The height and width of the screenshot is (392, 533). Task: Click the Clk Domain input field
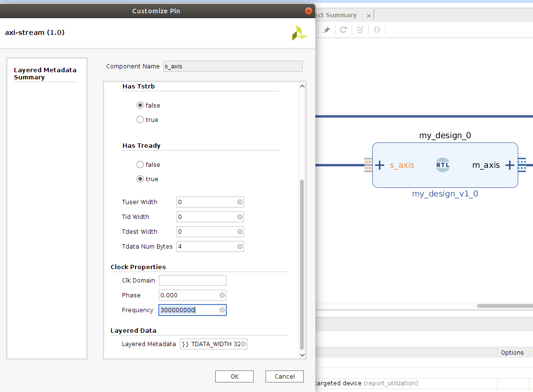point(192,280)
